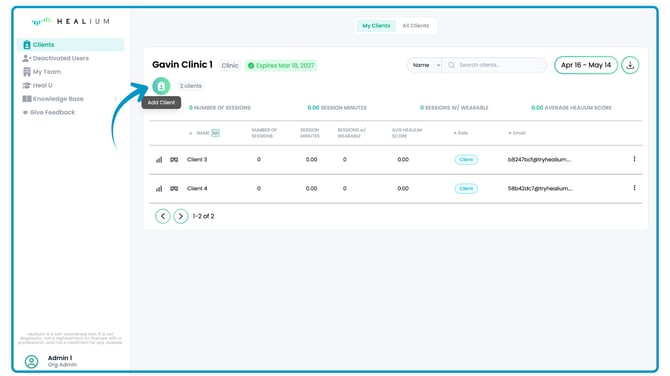Click the Gavin Clinic 1 heading

(x=182, y=65)
